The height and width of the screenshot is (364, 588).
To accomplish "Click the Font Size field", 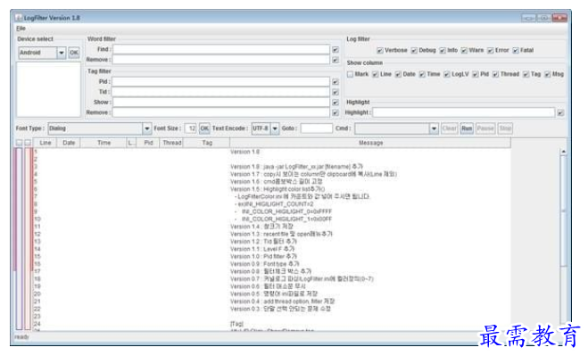I will (191, 128).
